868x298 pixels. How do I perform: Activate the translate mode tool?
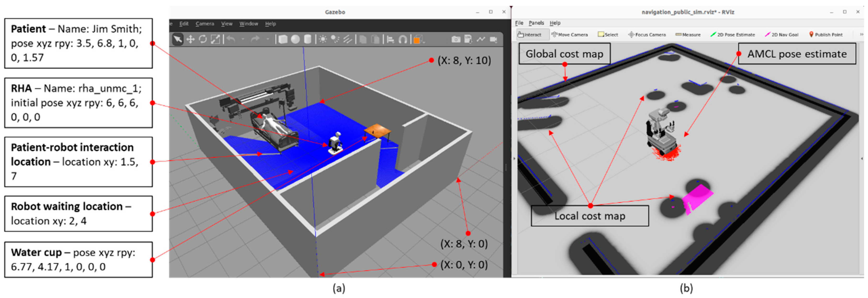point(190,40)
